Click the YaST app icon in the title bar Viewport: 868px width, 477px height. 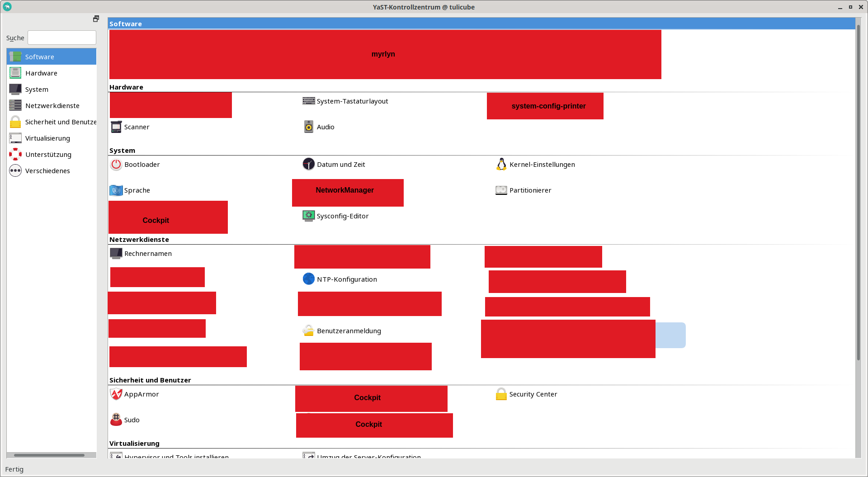[x=7, y=7]
